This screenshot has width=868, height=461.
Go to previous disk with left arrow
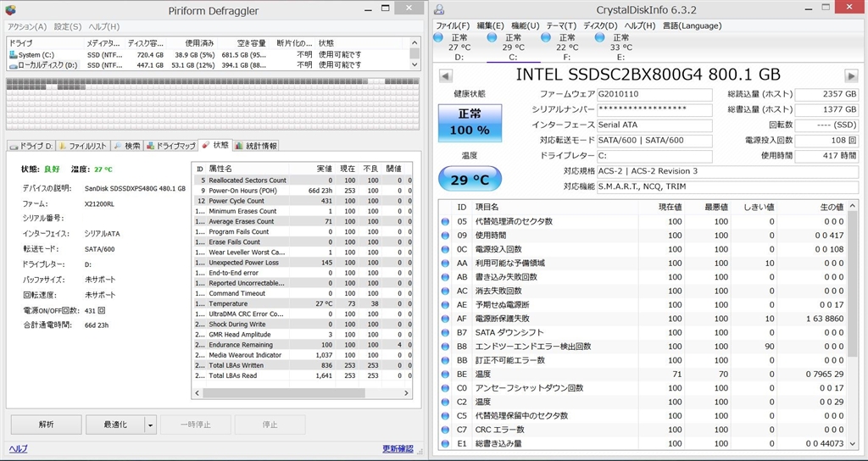coord(445,75)
